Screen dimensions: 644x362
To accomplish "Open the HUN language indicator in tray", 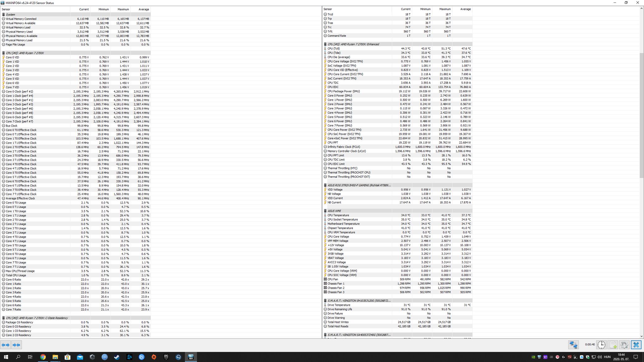I will (607, 357).
